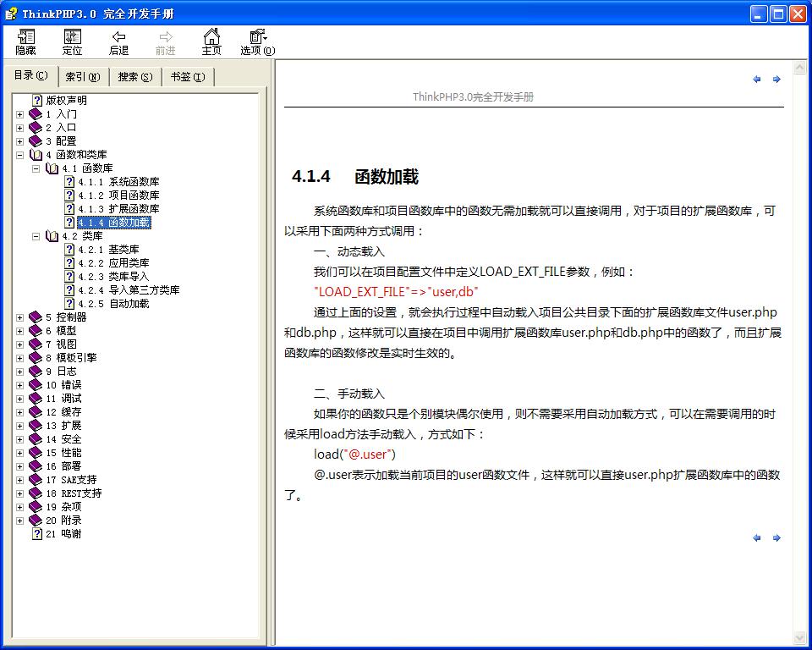Image resolution: width=812 pixels, height=650 pixels.
Task: Expand the 6 模型 tree node
Action: 20,331
